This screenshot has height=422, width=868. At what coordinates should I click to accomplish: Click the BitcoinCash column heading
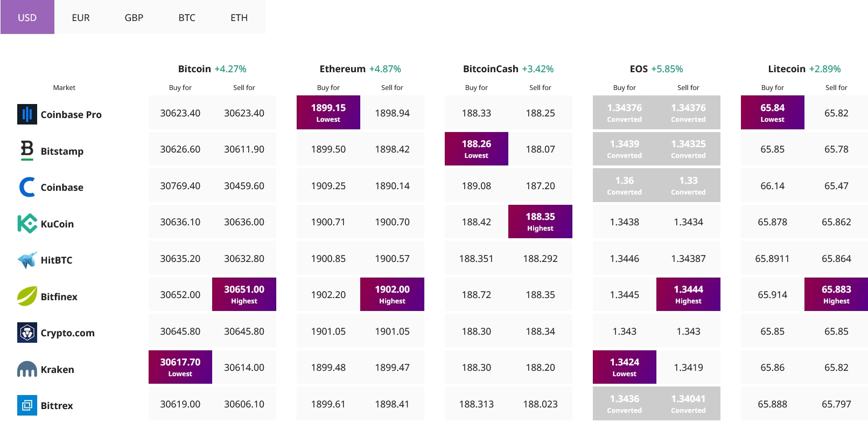click(491, 69)
